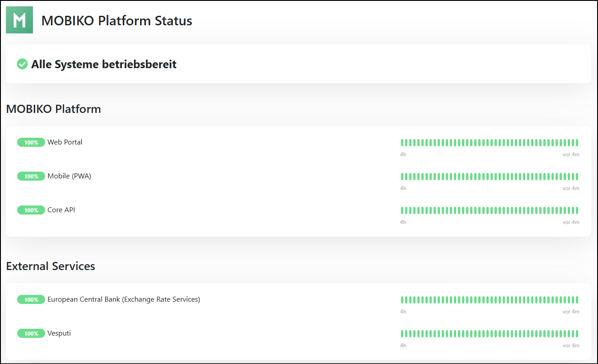Select the European Central Bank uptime bar

(489, 300)
